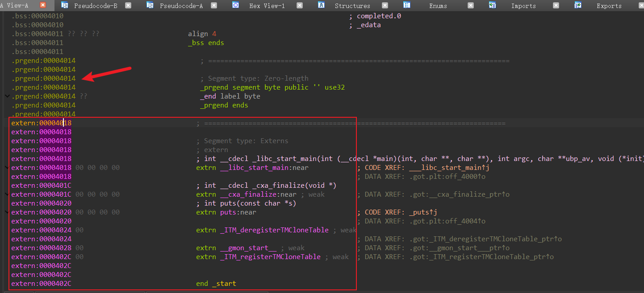Click the Pseudocode-A tab icon
644x293 pixels.
tap(151, 5)
